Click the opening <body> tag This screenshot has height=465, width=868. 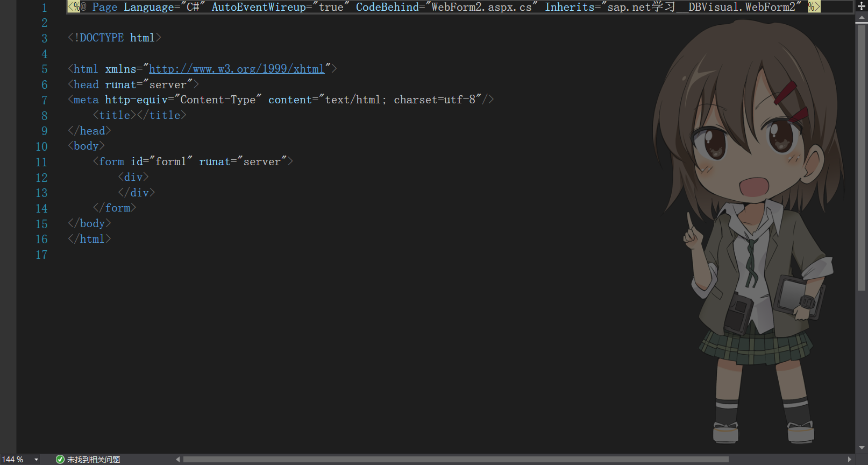click(x=86, y=146)
